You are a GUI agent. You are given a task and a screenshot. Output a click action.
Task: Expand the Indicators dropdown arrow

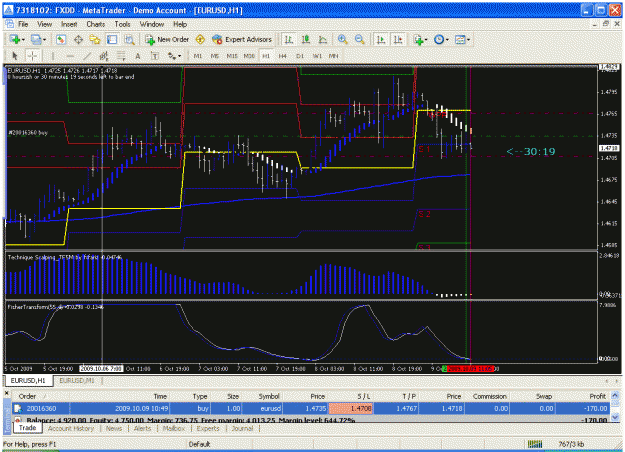point(426,40)
